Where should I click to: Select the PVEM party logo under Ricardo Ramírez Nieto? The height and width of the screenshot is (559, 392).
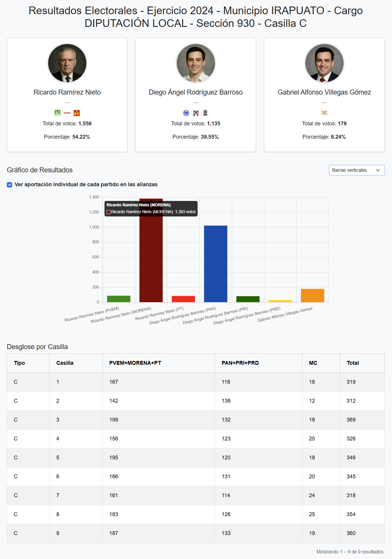(x=57, y=113)
